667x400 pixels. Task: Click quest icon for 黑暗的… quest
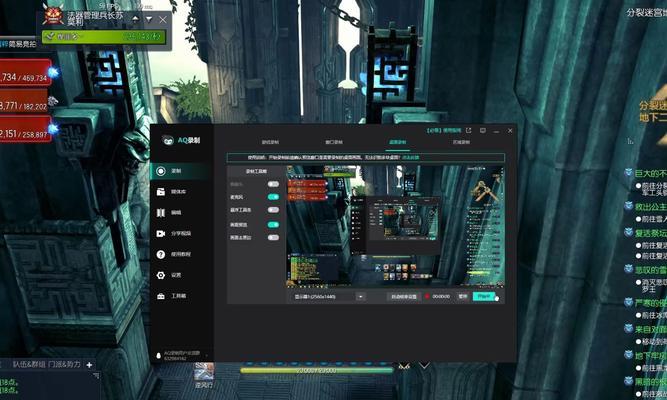tap(628, 381)
